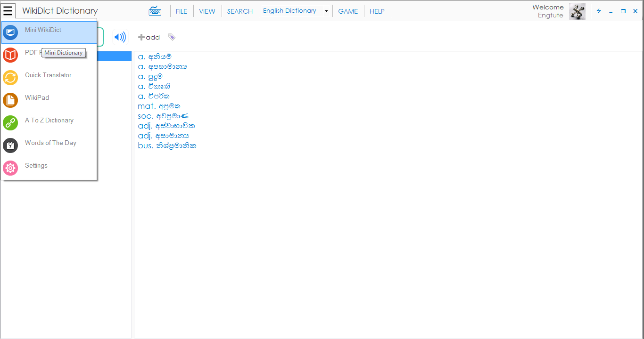Screen dimensions: 644x339
Task: Click the second 'a.' definition line
Action: [162, 66]
